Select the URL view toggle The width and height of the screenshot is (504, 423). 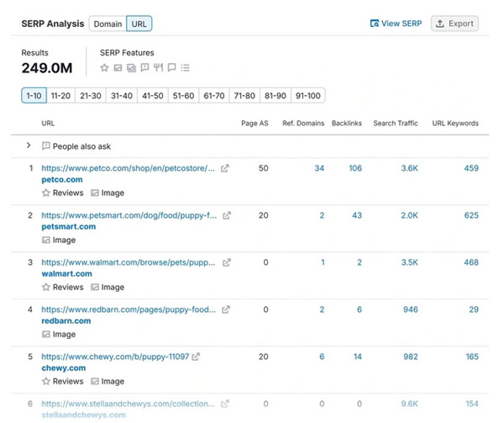click(x=139, y=24)
